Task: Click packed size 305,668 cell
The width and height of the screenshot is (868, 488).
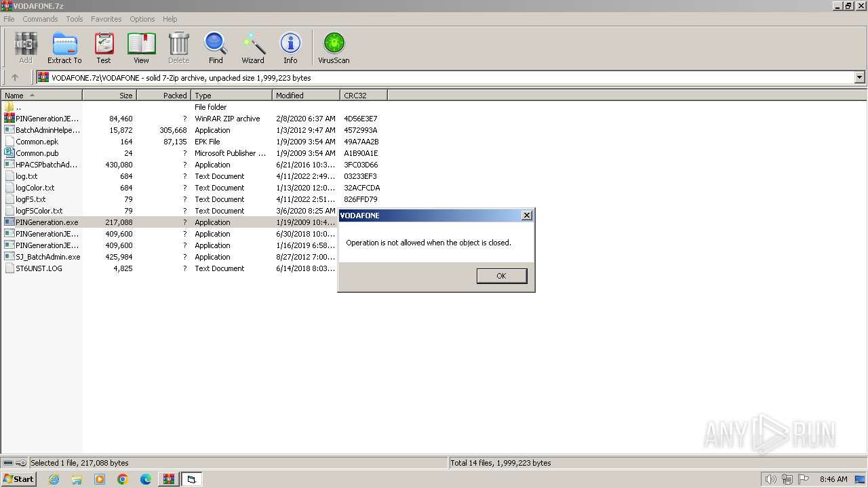Action: coord(173,130)
